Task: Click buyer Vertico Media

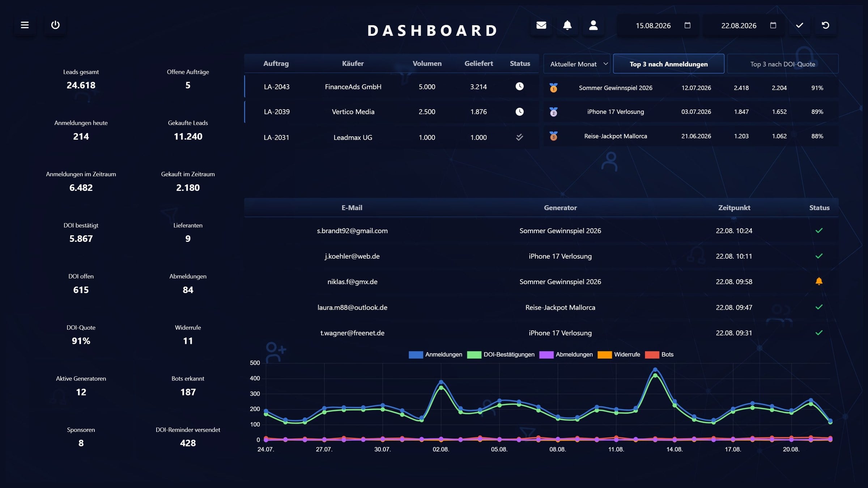Action: (x=353, y=112)
